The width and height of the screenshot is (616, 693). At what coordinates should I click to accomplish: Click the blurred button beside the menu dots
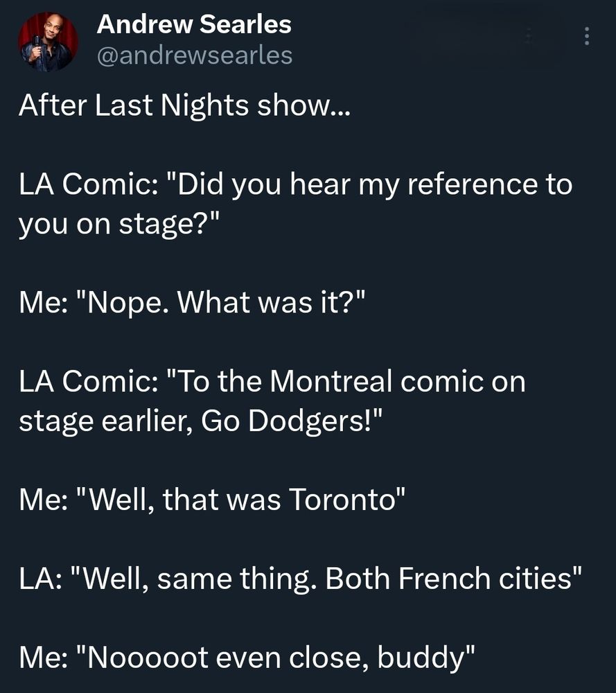(x=486, y=36)
